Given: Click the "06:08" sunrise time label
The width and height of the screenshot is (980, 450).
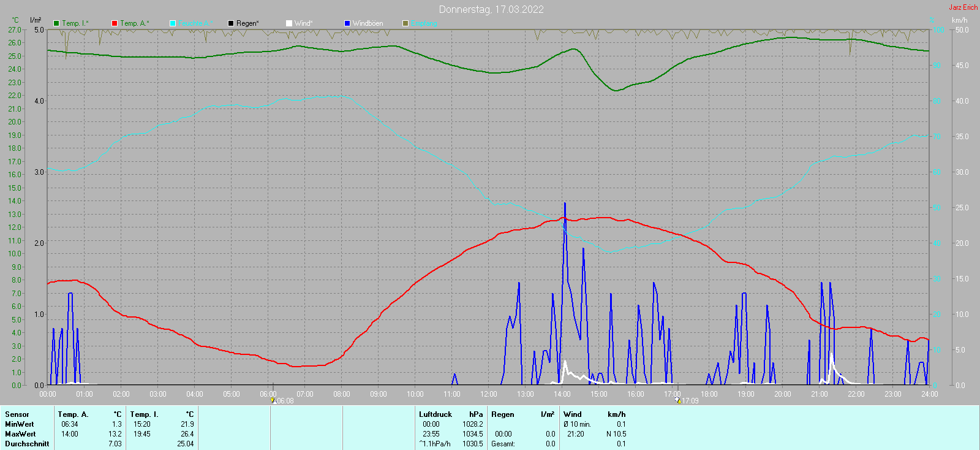Looking at the screenshot, I should click(285, 401).
